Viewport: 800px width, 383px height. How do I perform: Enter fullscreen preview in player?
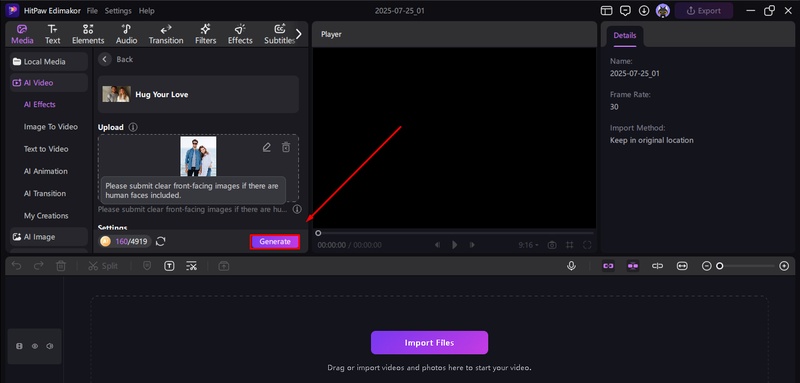(587, 245)
